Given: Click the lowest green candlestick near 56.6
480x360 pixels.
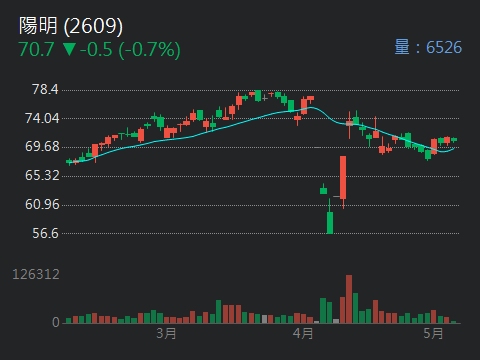Looking at the screenshot, I should click(x=330, y=223).
